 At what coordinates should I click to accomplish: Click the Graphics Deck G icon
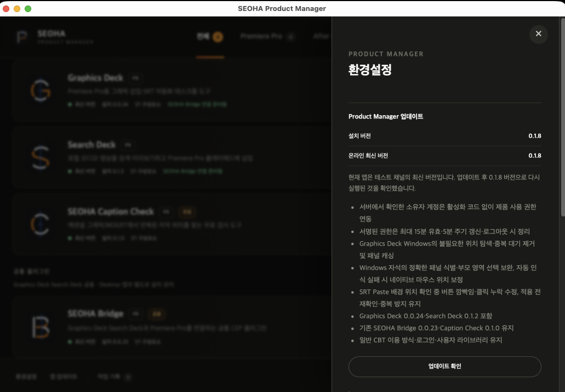pyautogui.click(x=41, y=90)
